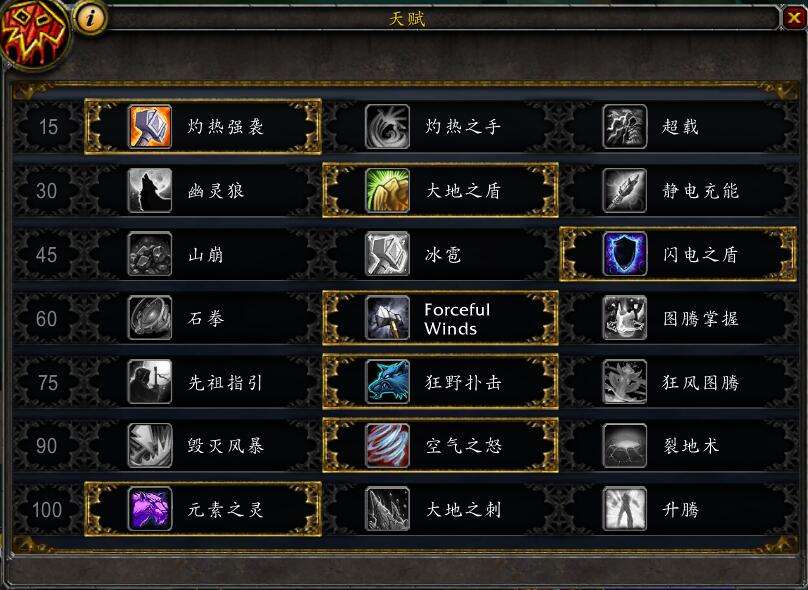Click the 闪电之盾 shield icon
Viewport: 808px width, 590px height.
[625, 254]
